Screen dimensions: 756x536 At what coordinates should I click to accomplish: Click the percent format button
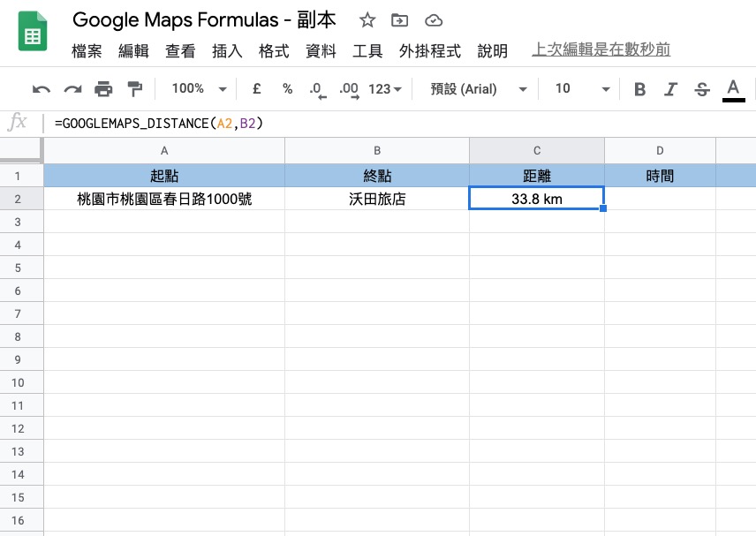click(x=287, y=89)
